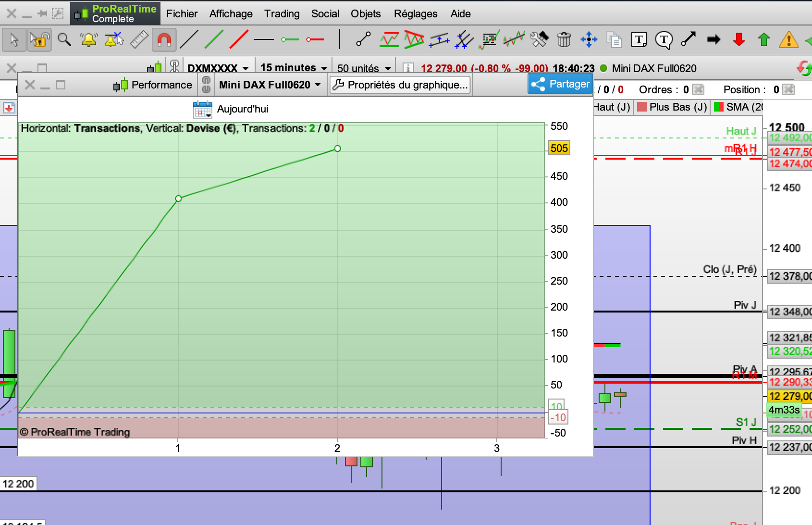
Task: Select the Fibonacci retracement tool
Action: (489, 39)
